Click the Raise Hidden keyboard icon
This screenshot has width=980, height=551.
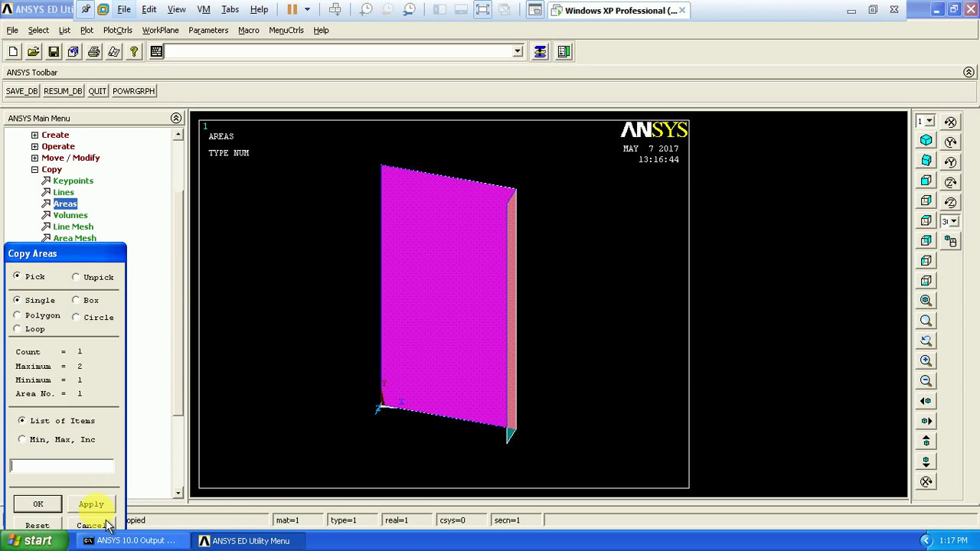pos(156,51)
